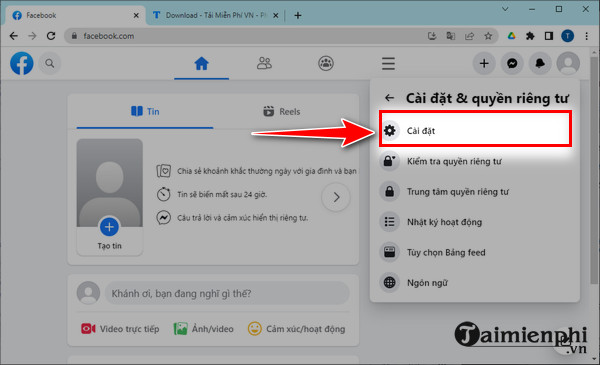The image size is (600, 365).
Task: Add Ảnh/video to post
Action: [204, 329]
